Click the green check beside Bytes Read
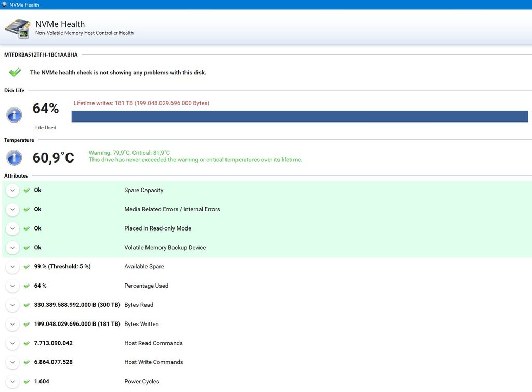The height and width of the screenshot is (392, 532). click(26, 305)
